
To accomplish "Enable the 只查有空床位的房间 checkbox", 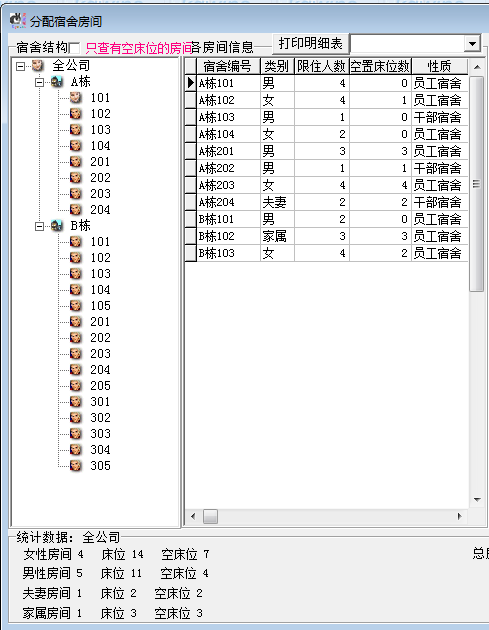I will click(x=75, y=49).
